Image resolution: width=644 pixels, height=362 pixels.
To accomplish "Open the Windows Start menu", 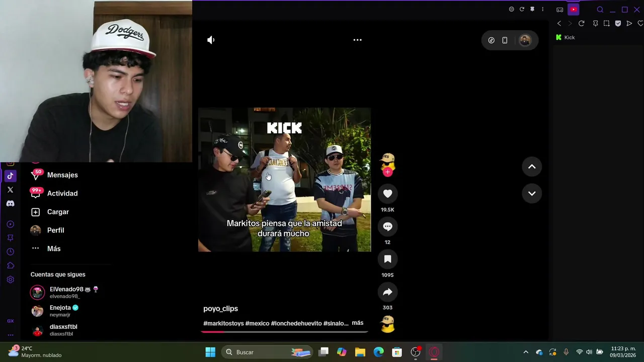I will coord(210,352).
